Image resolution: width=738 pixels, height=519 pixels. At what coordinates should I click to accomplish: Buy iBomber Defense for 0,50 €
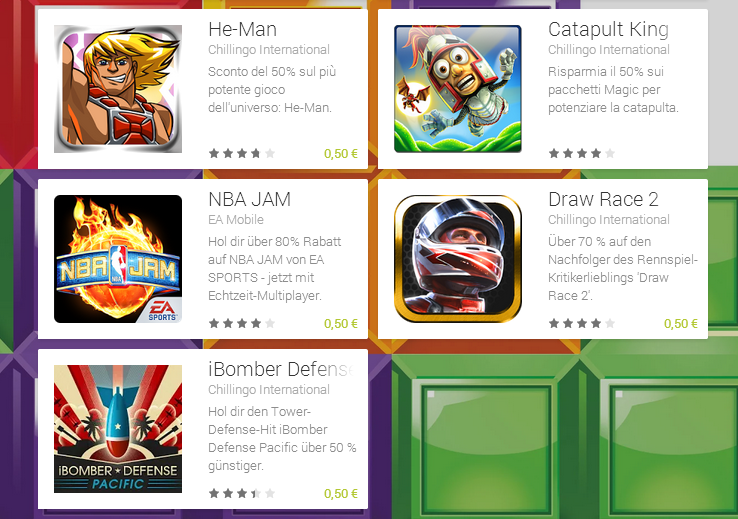(x=341, y=494)
